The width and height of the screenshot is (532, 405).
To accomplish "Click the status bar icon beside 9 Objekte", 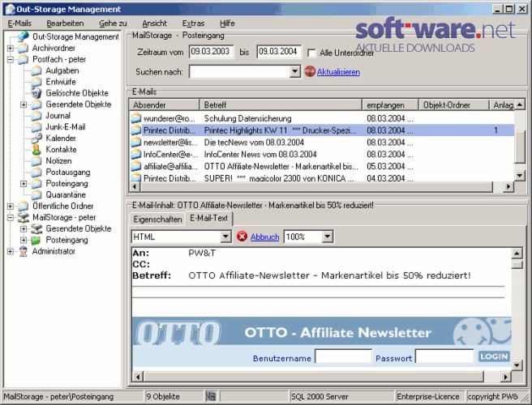I will [x=210, y=396].
